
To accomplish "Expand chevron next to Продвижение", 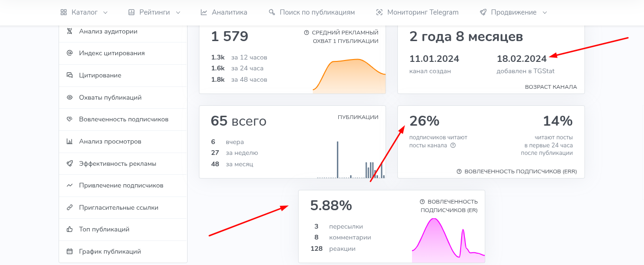I will [544, 13].
